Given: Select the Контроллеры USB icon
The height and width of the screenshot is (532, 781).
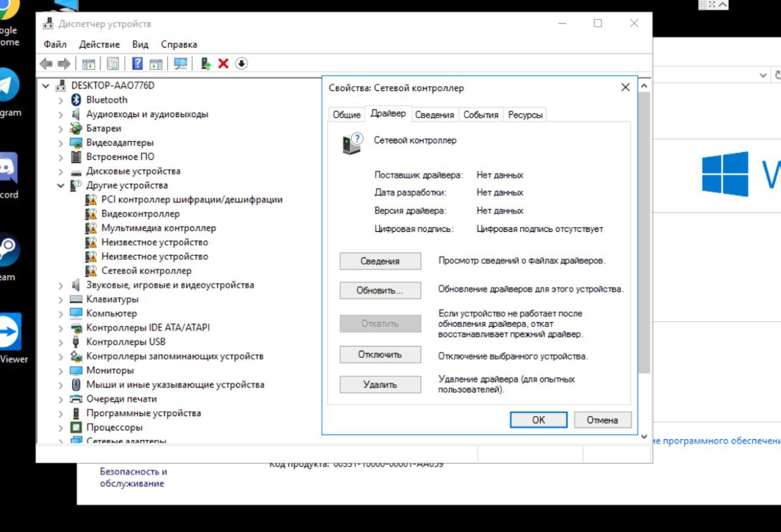Looking at the screenshot, I should click(76, 342).
